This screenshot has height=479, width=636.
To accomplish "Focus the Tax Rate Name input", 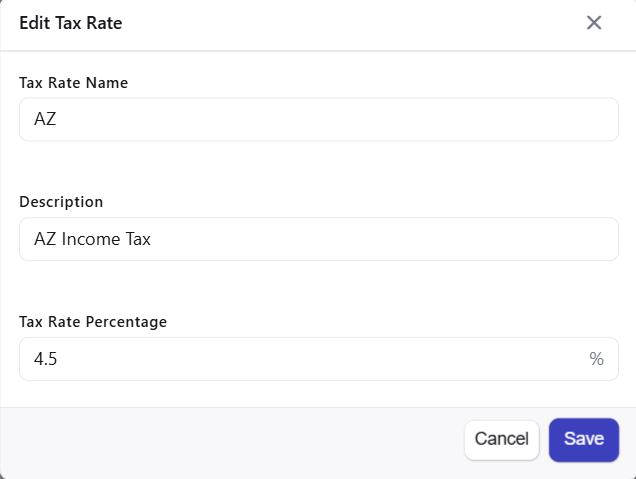I will pyautogui.click(x=319, y=120).
